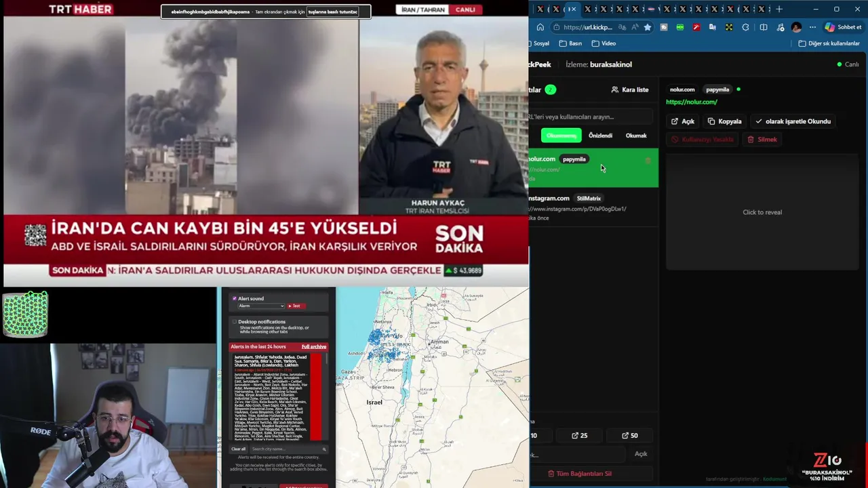
Task: Open the Basın bookmarks folder
Action: coord(570,43)
